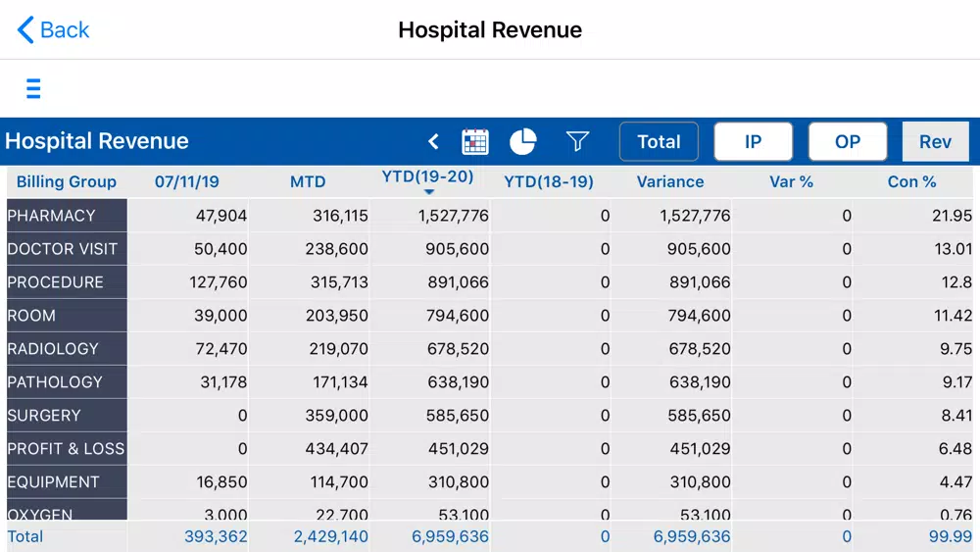980x552 pixels.
Task: Tap the small sort arrow under YTD(19-20)
Action: tap(429, 192)
